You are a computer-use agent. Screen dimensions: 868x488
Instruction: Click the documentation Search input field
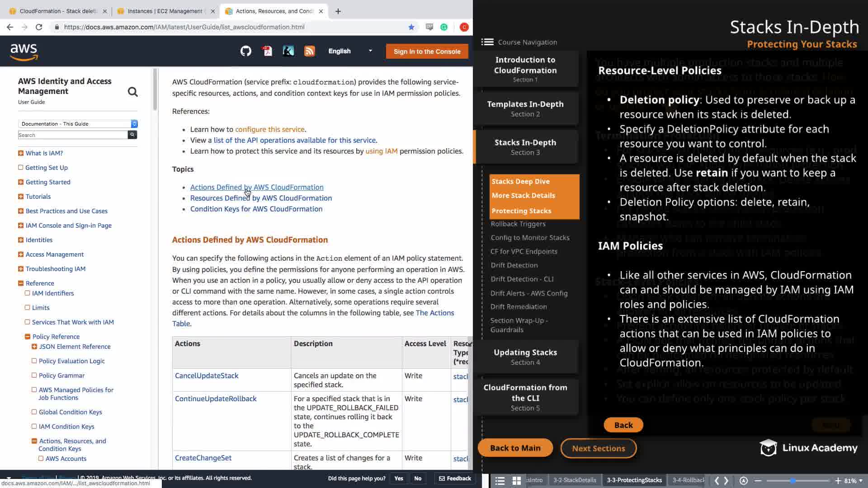(x=72, y=135)
